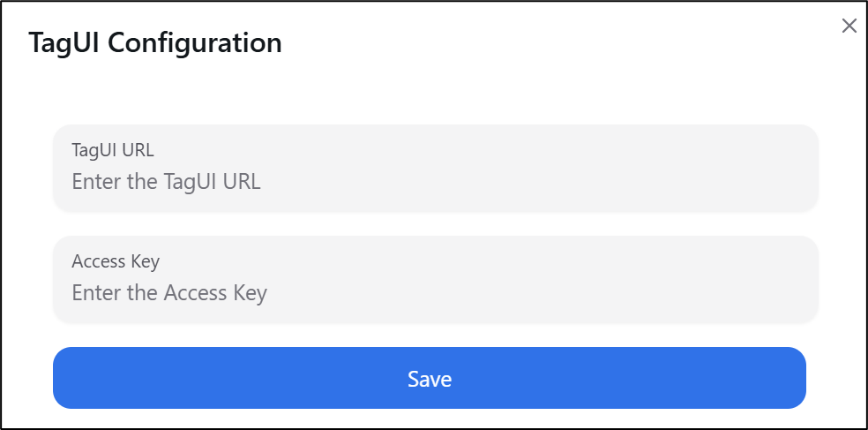Save the TagUI configuration settings
The width and height of the screenshot is (868, 430).
[x=430, y=378]
